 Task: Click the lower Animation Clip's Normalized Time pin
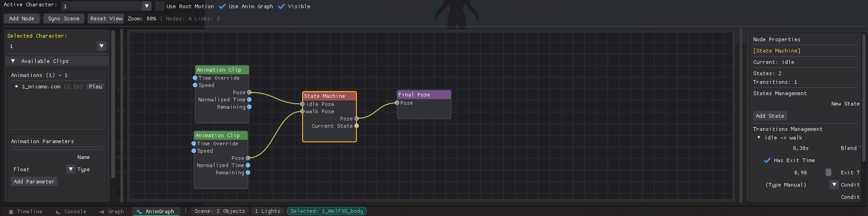tap(248, 165)
